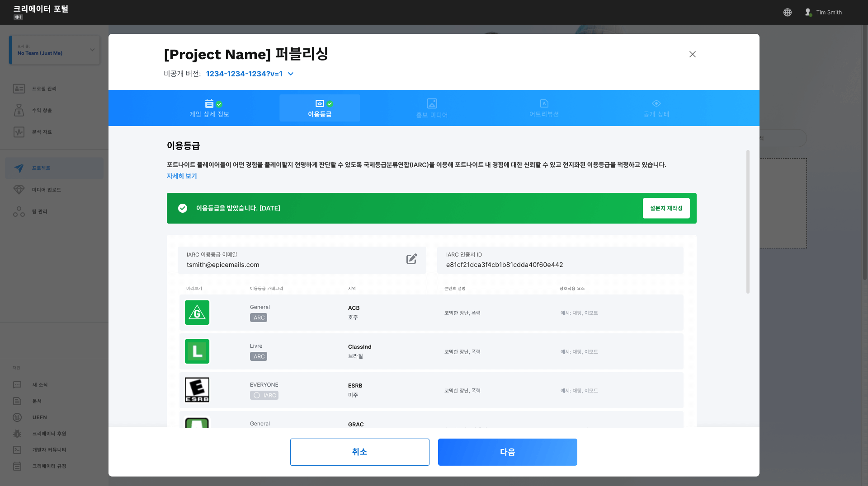The width and height of the screenshot is (868, 486).
Task: Close the publishing dialog
Action: click(693, 54)
